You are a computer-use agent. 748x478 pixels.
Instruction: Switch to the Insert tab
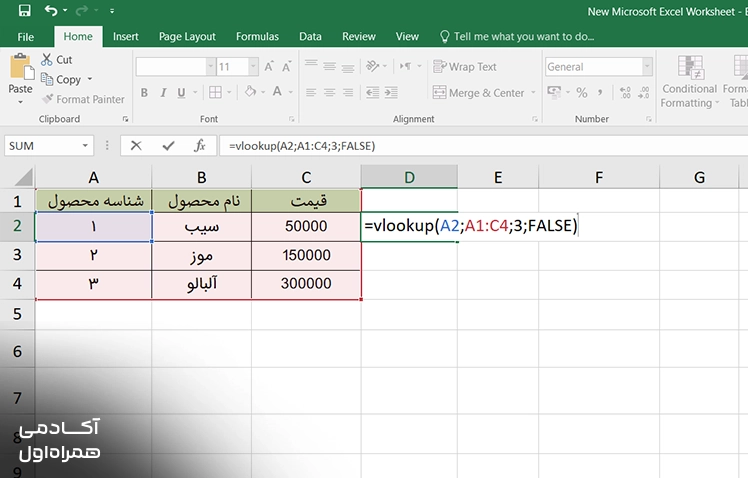(125, 36)
